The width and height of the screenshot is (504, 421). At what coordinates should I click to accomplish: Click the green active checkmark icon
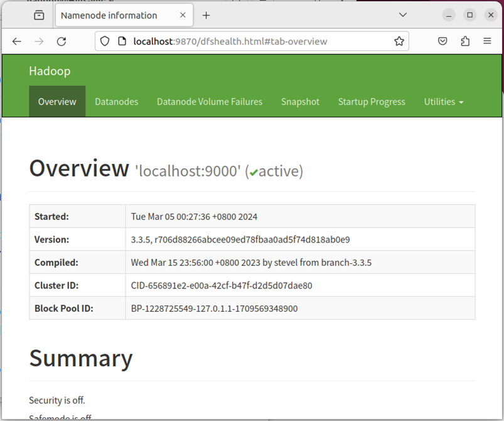(x=254, y=173)
